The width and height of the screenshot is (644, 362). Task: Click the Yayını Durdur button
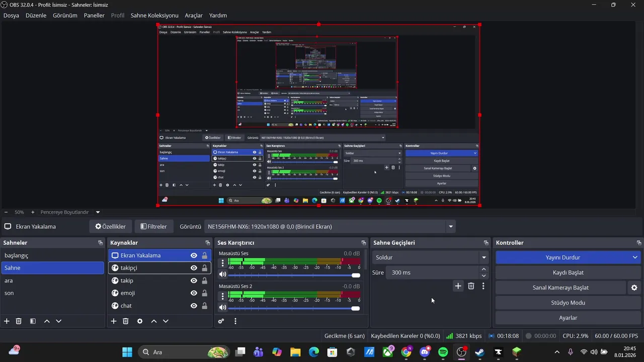tap(563, 257)
